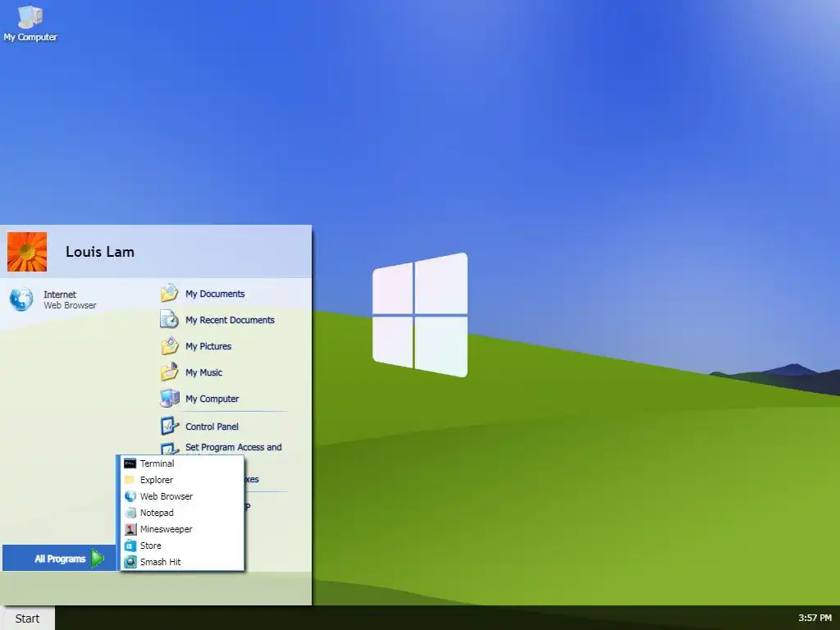Open Store from programs list
Screen dimensions: 840x630
coord(151,546)
